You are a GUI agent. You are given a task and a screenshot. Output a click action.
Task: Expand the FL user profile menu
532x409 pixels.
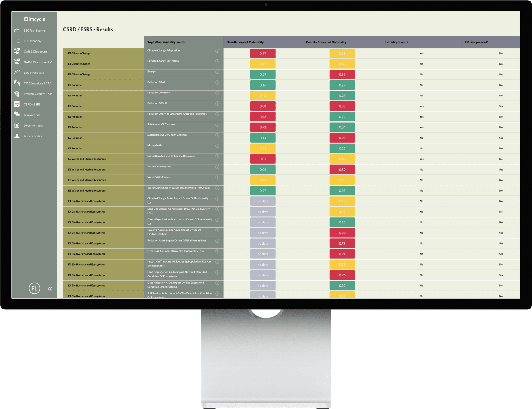click(x=34, y=288)
